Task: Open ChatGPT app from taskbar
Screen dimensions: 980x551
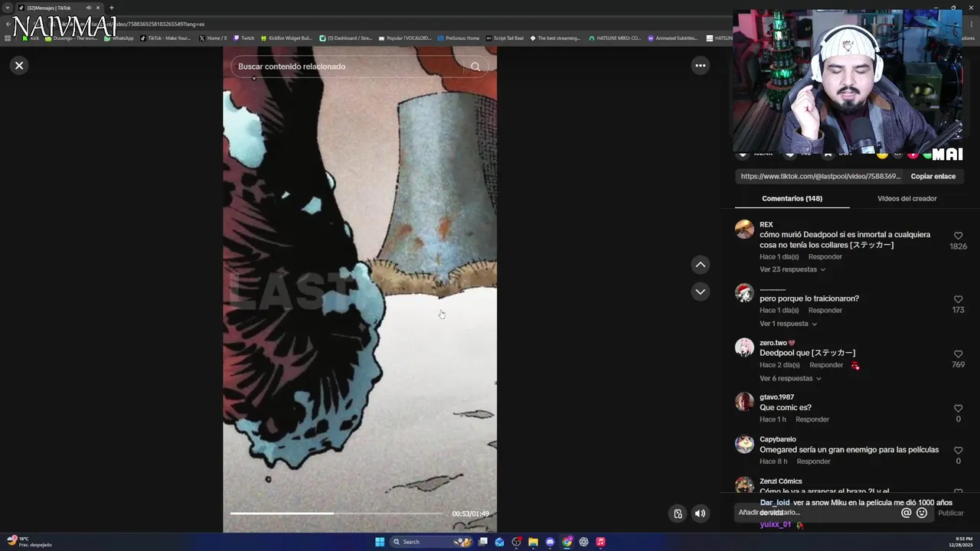Action: 583,542
